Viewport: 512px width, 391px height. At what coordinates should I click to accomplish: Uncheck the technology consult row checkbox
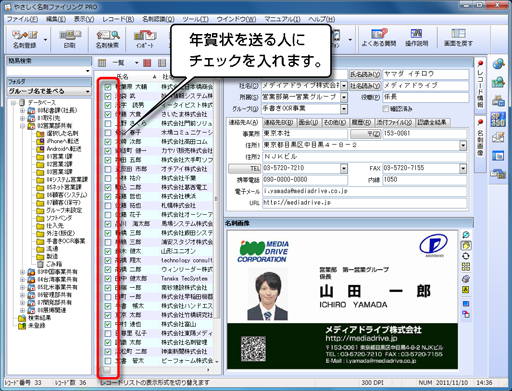pyautogui.click(x=108, y=260)
